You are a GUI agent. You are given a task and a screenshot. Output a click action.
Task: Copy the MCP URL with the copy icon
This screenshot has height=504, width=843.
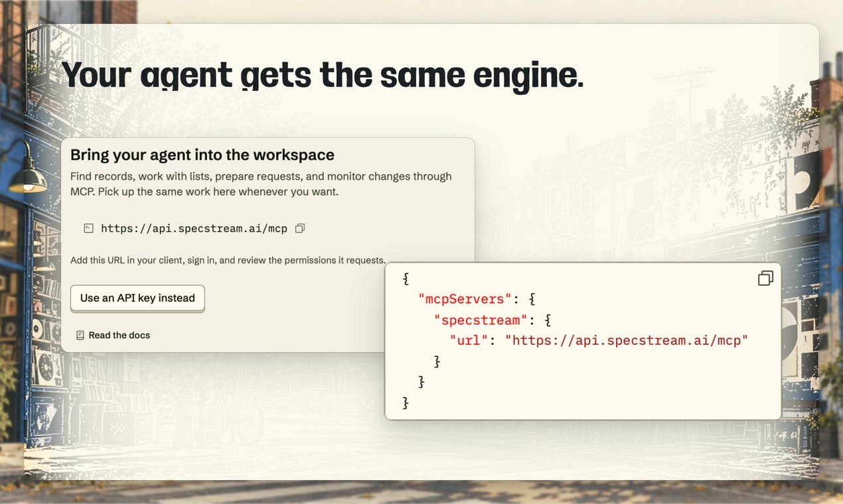300,228
